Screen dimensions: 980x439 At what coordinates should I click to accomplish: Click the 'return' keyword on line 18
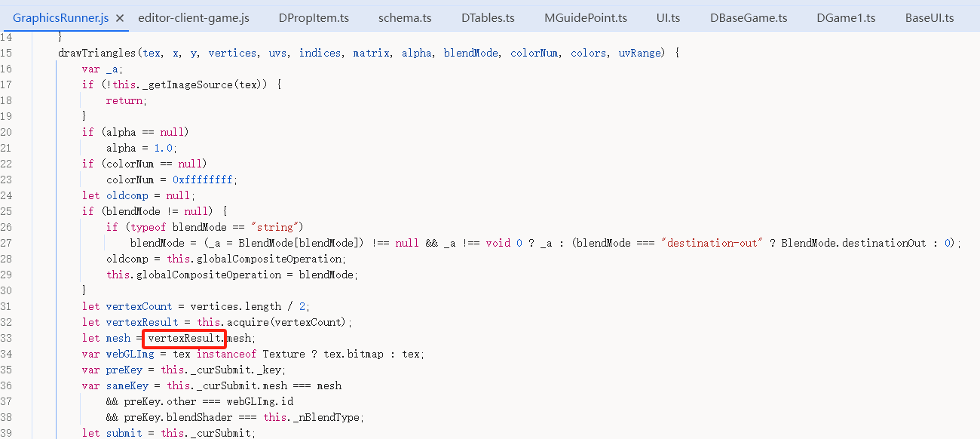(x=124, y=100)
